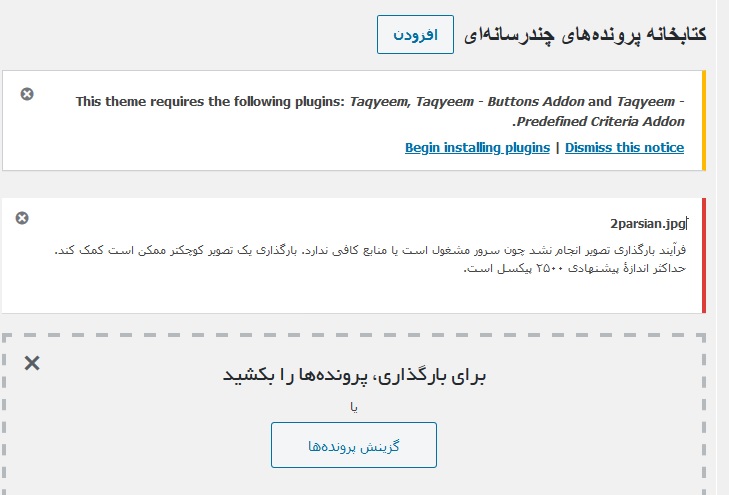729x495 pixels.
Task: Open the Begin installing plugins link
Action: point(477,147)
